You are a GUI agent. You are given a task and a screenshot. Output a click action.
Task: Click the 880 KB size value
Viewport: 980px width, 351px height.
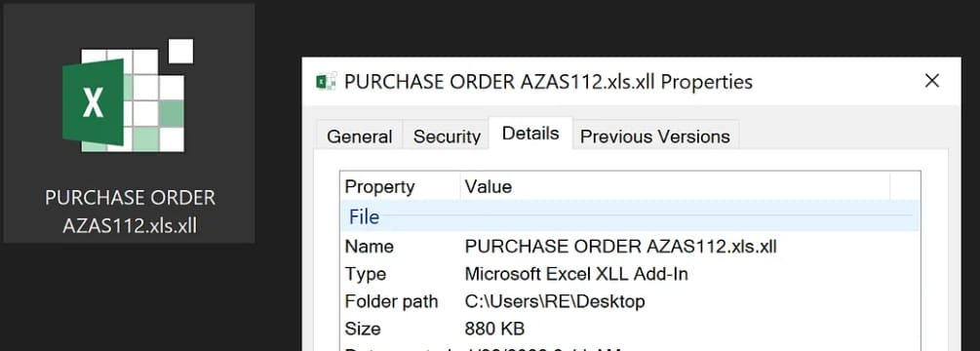494,329
